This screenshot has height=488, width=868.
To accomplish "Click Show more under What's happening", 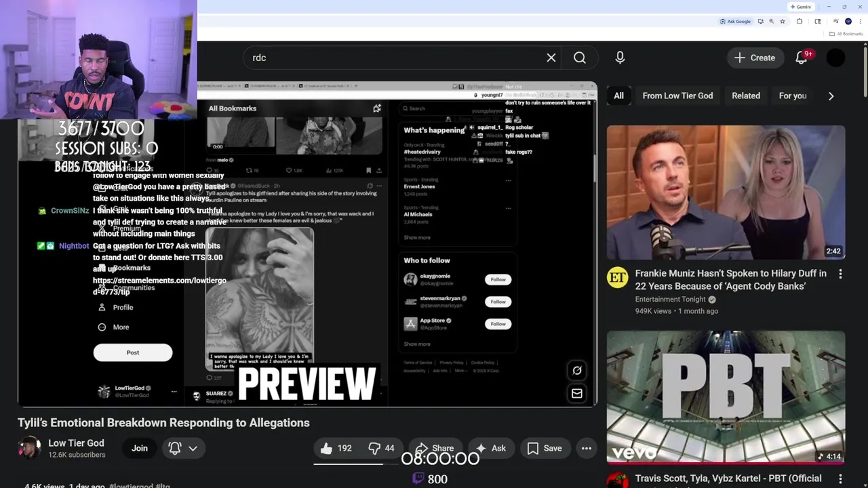I will tap(417, 238).
